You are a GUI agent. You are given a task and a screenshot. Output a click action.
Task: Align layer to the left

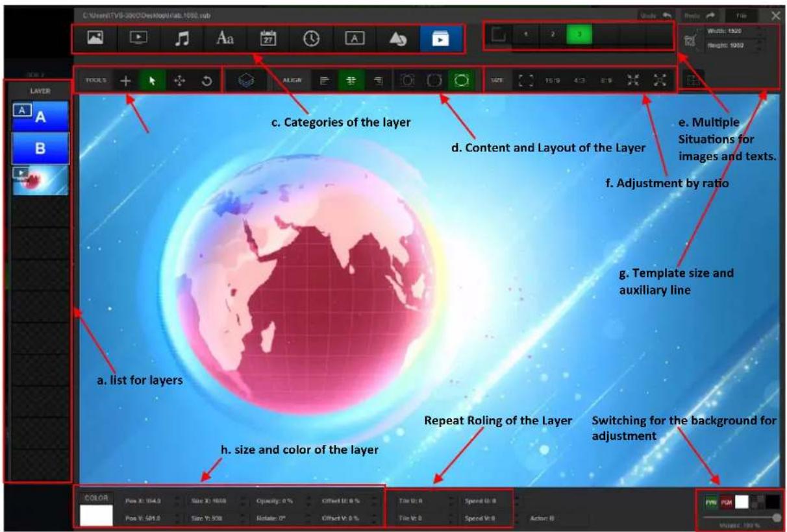point(325,81)
